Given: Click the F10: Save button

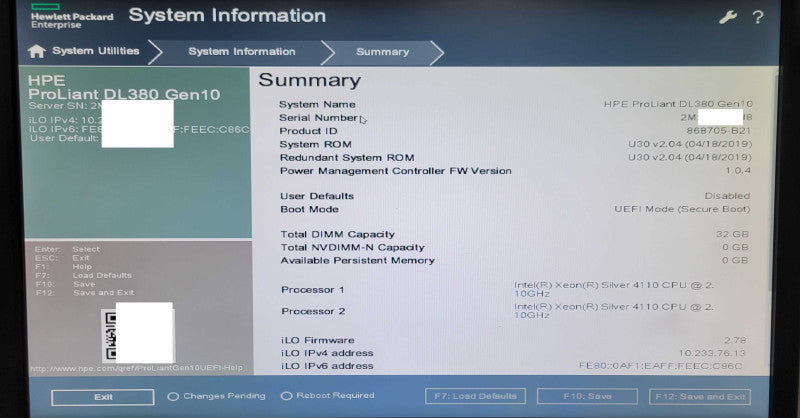Looking at the screenshot, I should (x=587, y=396).
